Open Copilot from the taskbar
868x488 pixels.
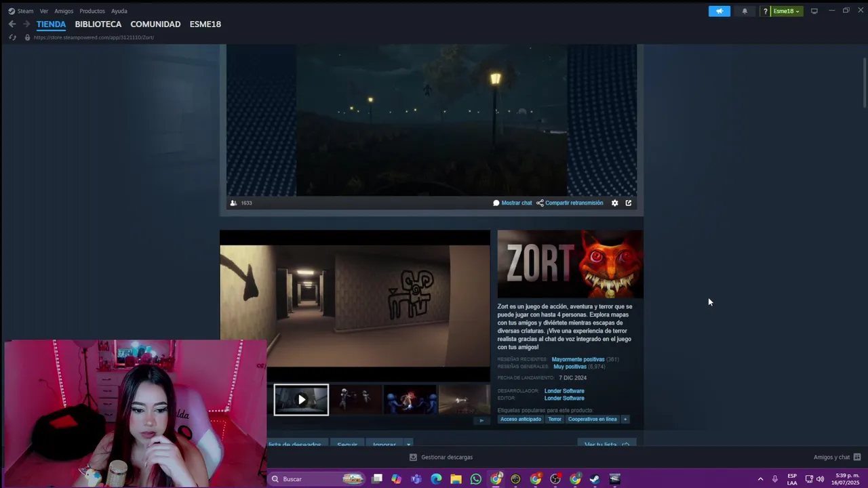pyautogui.click(x=397, y=479)
